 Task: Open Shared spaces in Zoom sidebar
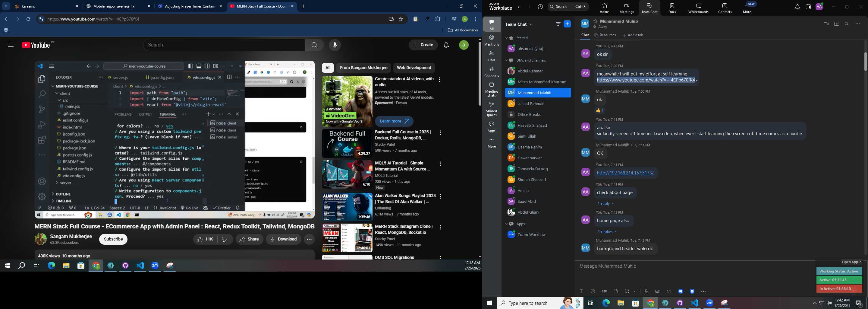492,109
